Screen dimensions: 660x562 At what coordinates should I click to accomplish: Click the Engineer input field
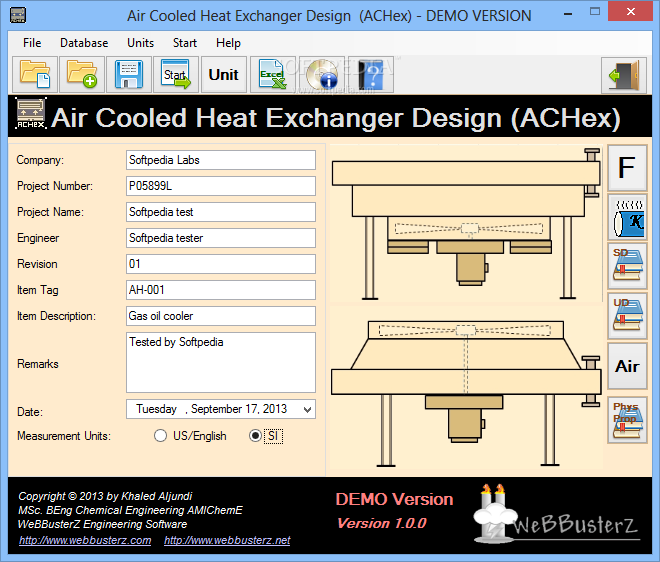pos(221,238)
